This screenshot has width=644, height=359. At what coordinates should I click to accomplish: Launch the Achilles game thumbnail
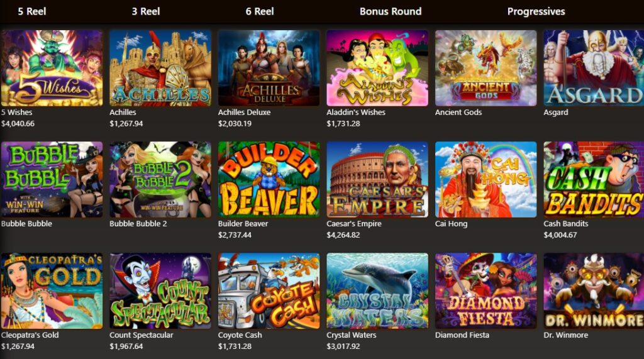(160, 68)
